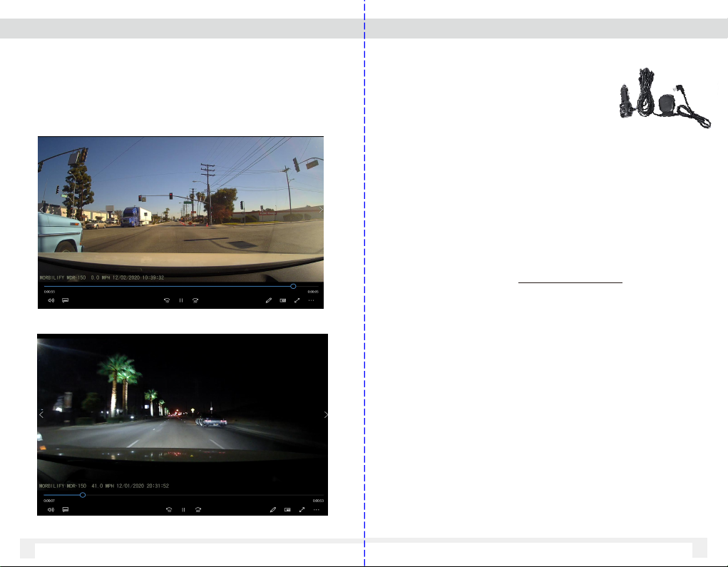Play daytime video in mini view

pos(283,300)
